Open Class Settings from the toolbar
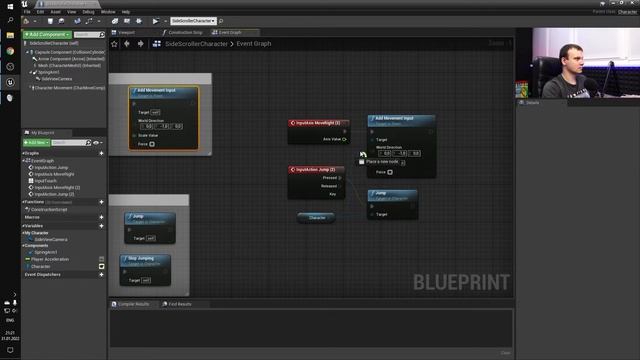Image resolution: width=640 pixels, height=360 pixels. tap(115, 21)
